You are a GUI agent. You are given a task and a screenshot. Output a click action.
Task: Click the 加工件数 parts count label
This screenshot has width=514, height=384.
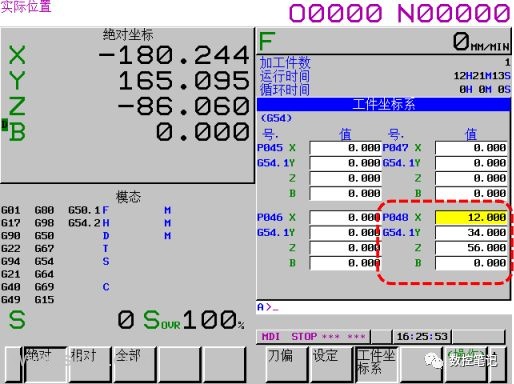(x=285, y=63)
